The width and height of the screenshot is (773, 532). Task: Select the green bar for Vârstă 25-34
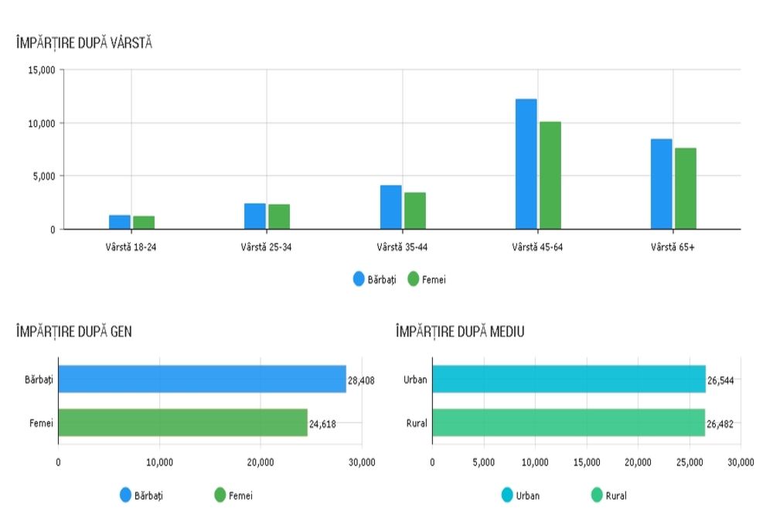click(x=279, y=217)
